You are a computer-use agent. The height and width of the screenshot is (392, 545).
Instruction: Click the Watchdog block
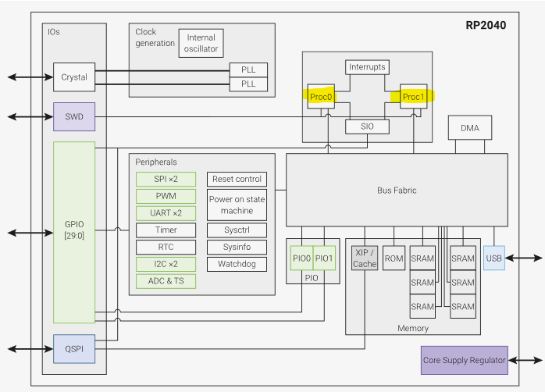(x=237, y=264)
